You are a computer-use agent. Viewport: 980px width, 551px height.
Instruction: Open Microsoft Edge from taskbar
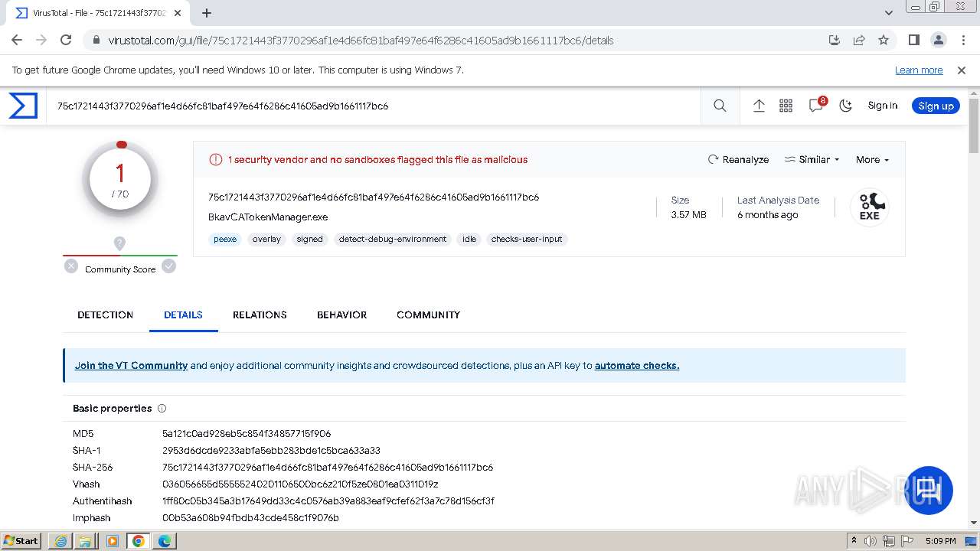click(x=165, y=541)
